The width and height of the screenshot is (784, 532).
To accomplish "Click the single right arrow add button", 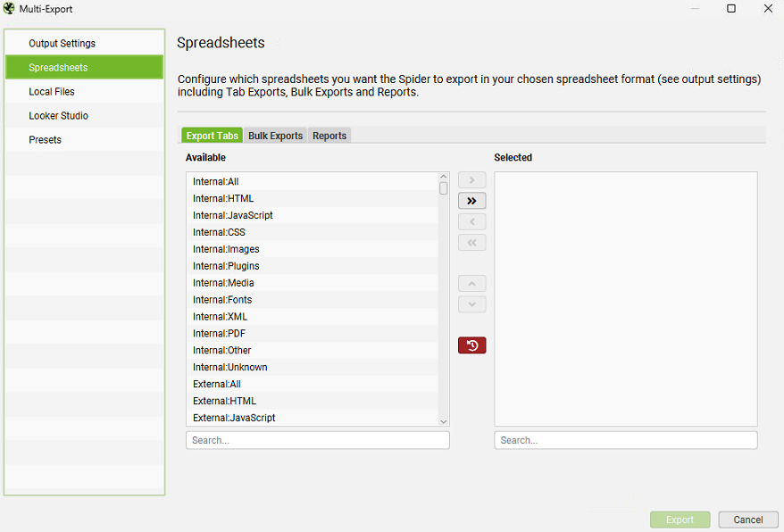I will click(x=471, y=180).
